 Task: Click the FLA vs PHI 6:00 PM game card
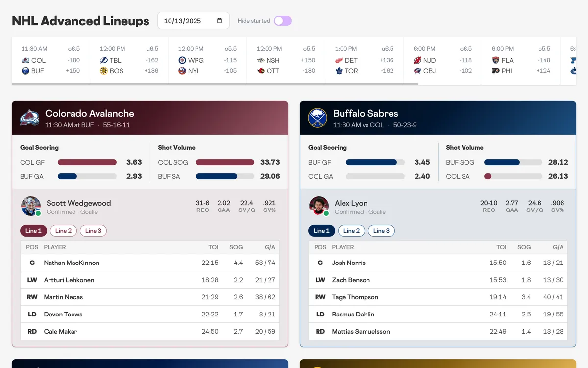[x=521, y=60]
